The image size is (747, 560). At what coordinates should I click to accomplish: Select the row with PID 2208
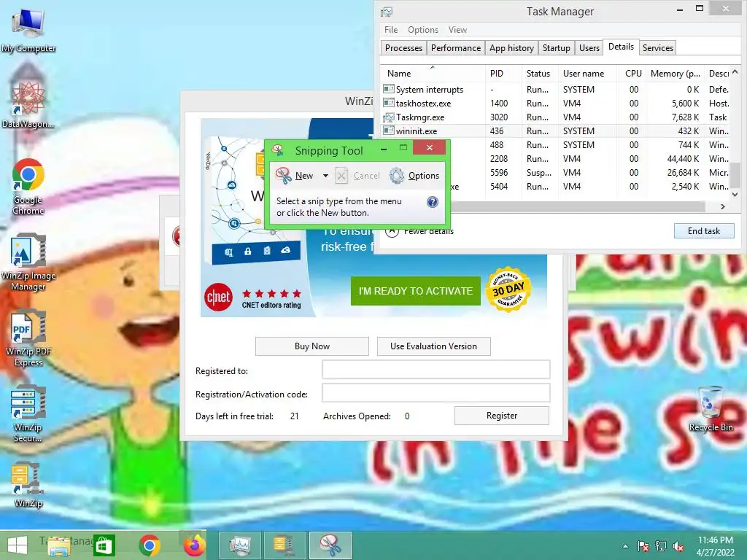(x=589, y=158)
